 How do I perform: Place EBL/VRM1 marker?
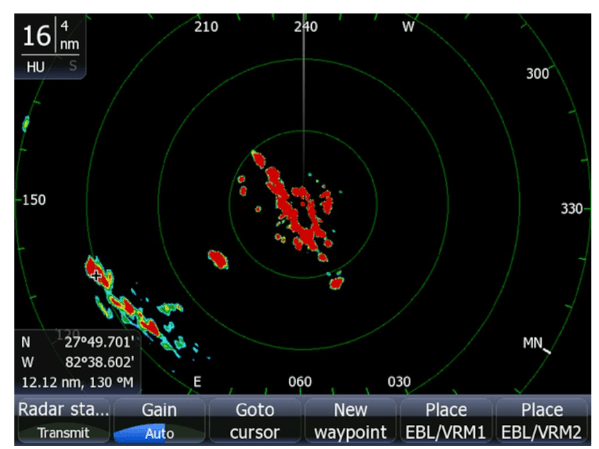pyautogui.click(x=446, y=421)
